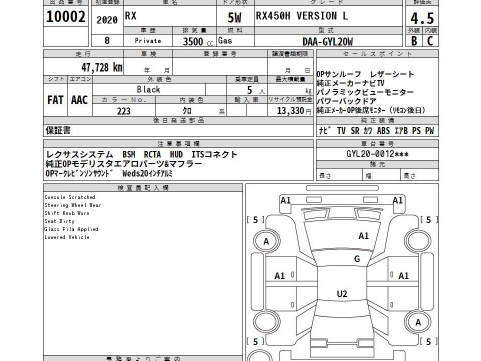Click the model code 'DAA-GYL20W'
481x361 pixels.
[x=328, y=41]
